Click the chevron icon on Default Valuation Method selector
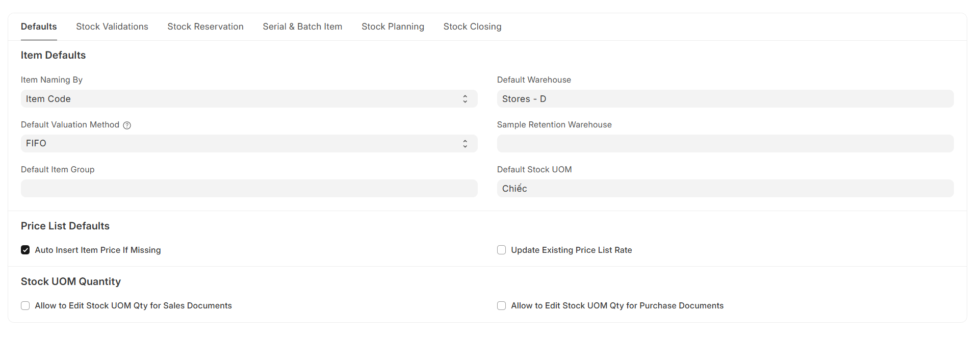This screenshot has width=980, height=338. 465,143
